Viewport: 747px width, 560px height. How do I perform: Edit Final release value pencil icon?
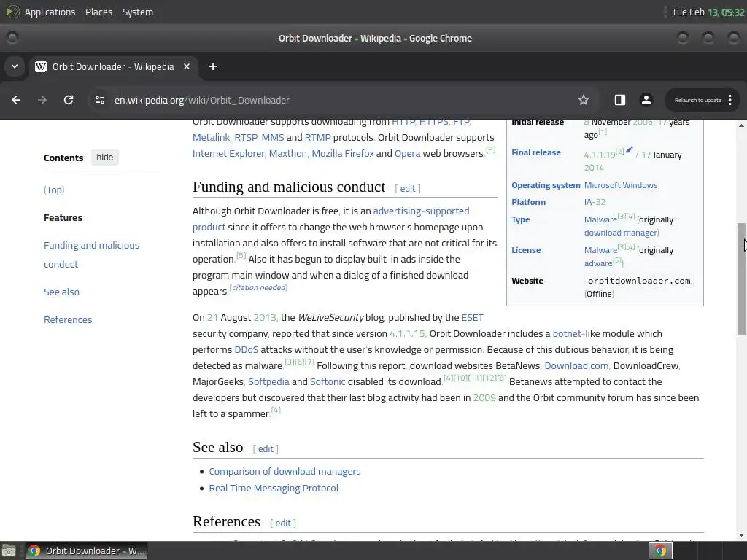point(630,150)
